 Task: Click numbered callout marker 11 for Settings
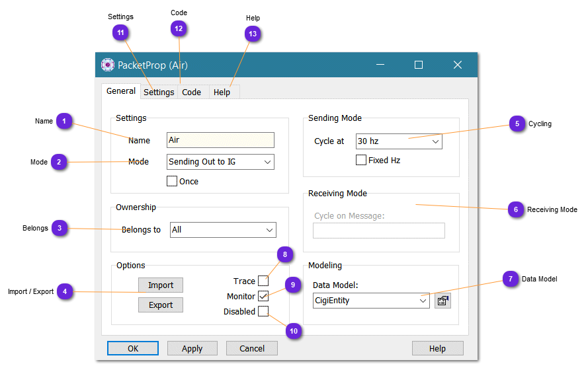pyautogui.click(x=120, y=32)
